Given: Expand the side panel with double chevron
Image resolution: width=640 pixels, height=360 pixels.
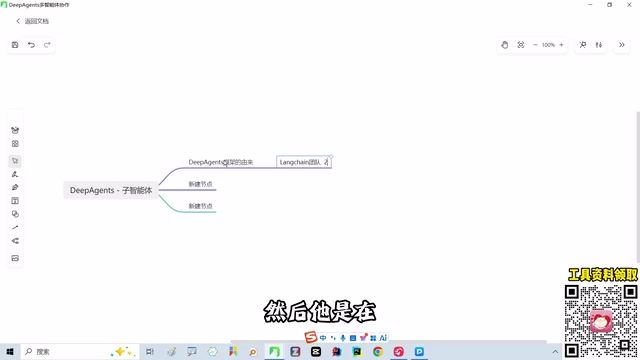Looking at the screenshot, I should 622,45.
